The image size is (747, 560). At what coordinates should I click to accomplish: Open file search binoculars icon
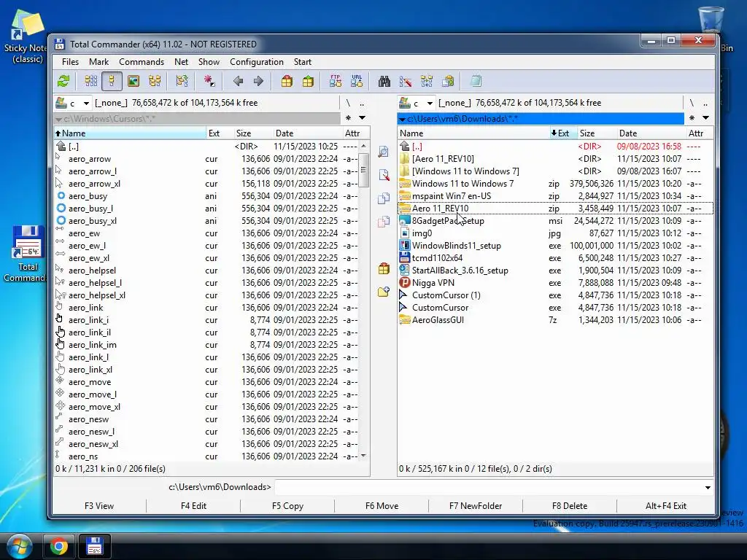pyautogui.click(x=384, y=82)
